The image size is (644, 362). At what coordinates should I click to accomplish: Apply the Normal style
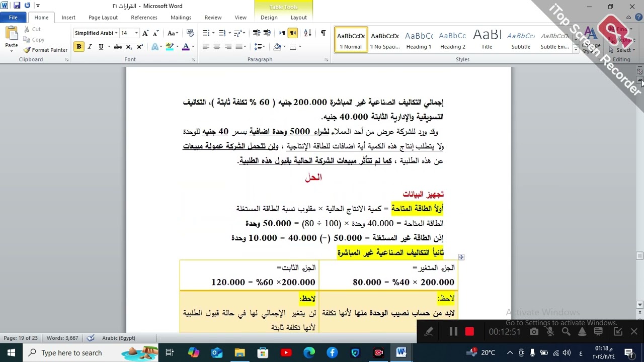pos(351,40)
